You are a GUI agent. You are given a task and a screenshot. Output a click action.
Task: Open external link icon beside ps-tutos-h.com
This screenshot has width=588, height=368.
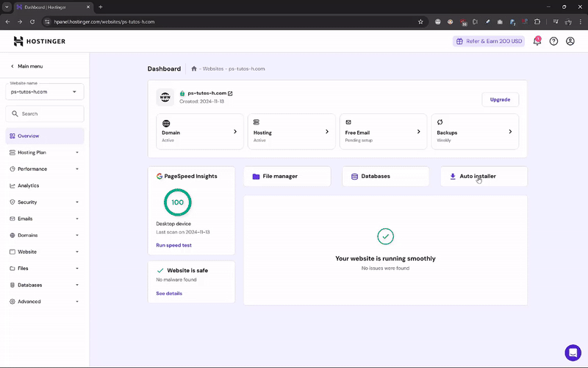click(230, 93)
